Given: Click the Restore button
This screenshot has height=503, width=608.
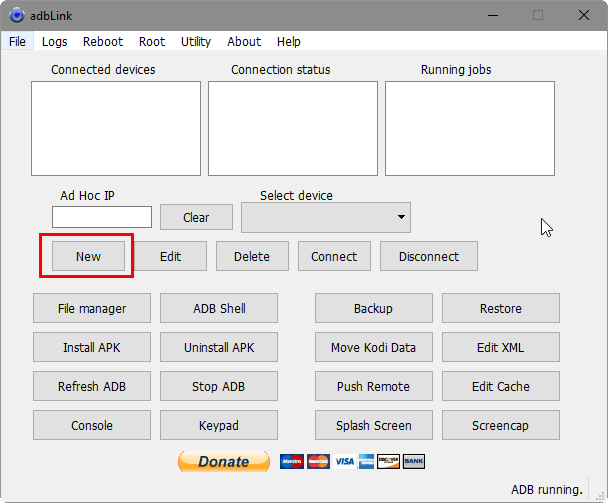Looking at the screenshot, I should pos(501,308).
